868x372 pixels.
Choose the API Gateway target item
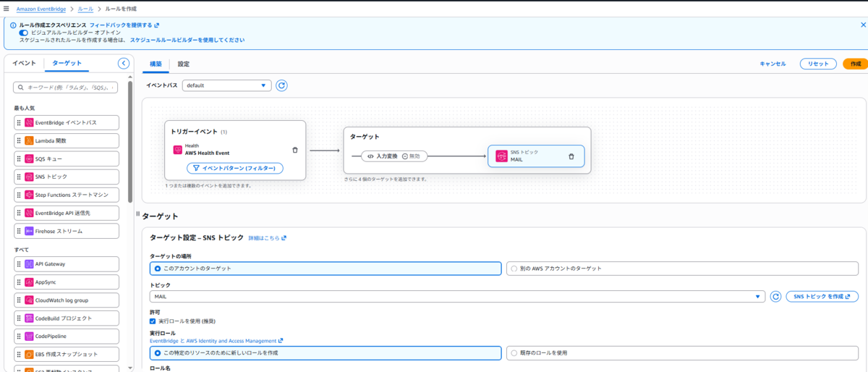67,264
